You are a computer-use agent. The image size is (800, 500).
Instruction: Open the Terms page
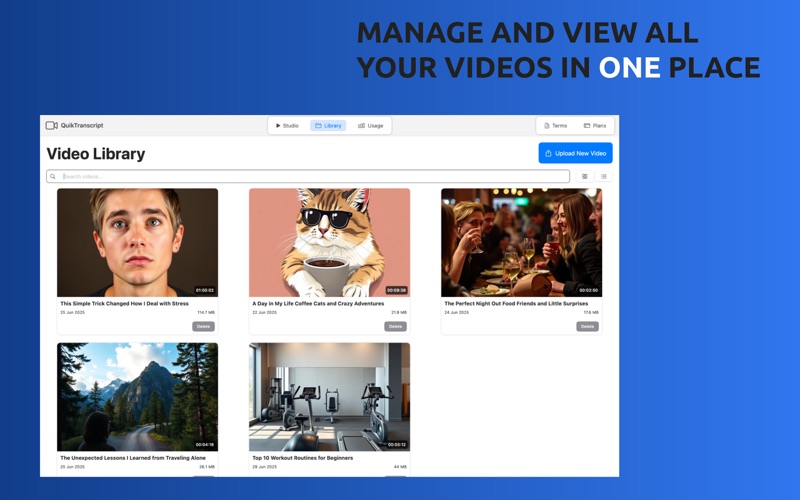tap(556, 126)
